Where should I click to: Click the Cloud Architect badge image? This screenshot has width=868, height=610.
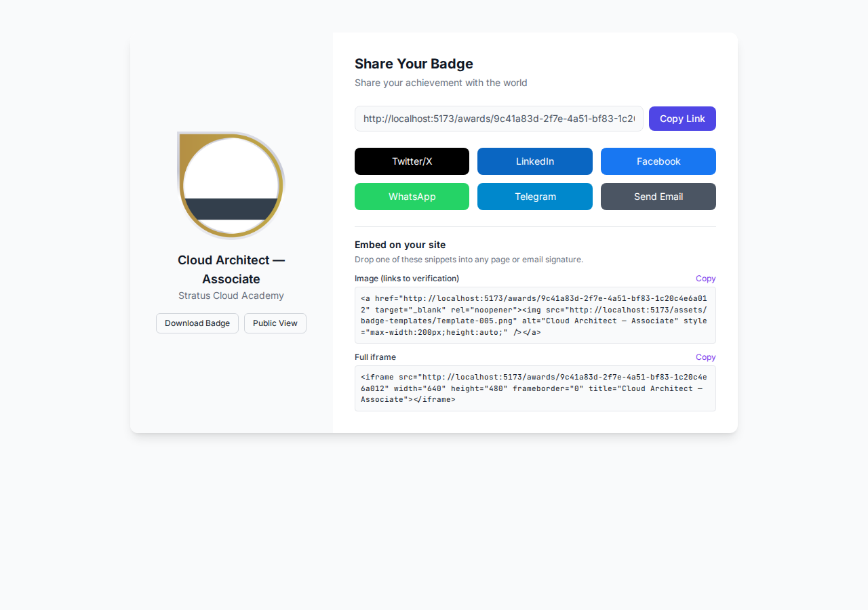pyautogui.click(x=231, y=185)
